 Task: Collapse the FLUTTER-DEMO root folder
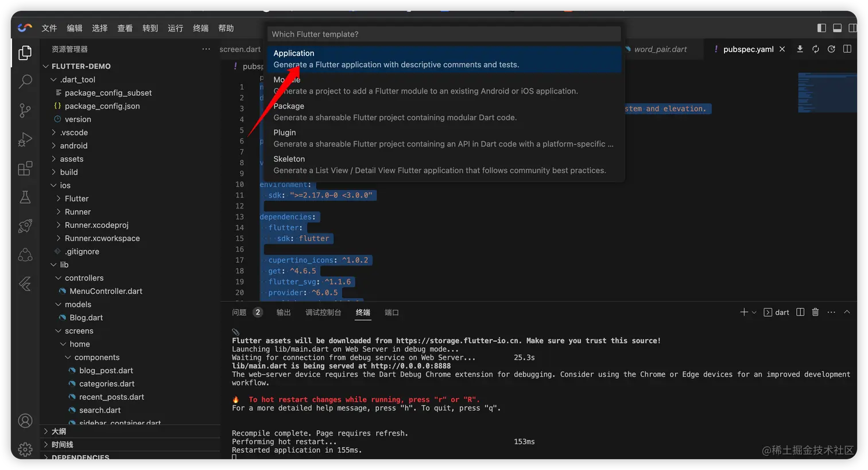coord(130,66)
